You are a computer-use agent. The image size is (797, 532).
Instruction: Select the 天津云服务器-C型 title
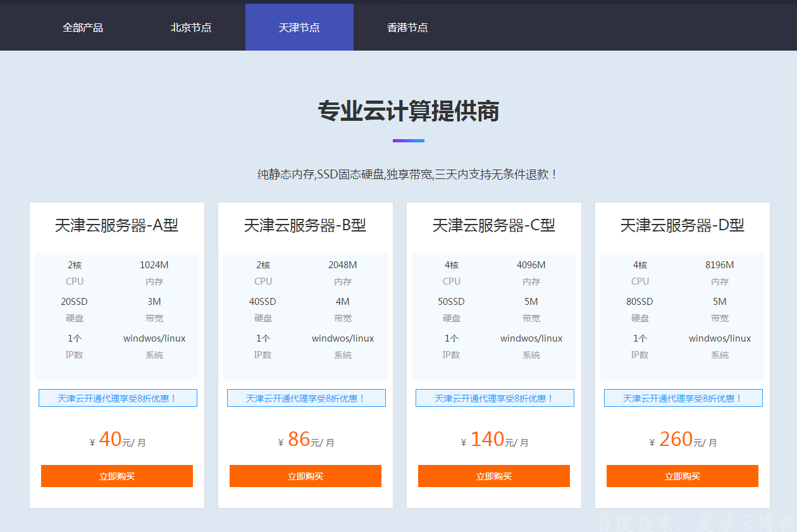tap(494, 225)
